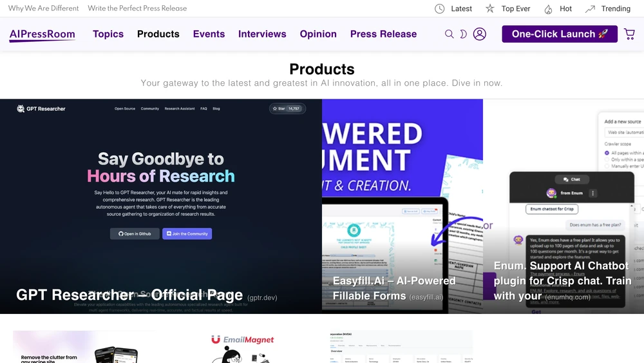The height and width of the screenshot is (363, 644).
Task: Toggle dark mode moon icon
Action: click(463, 34)
